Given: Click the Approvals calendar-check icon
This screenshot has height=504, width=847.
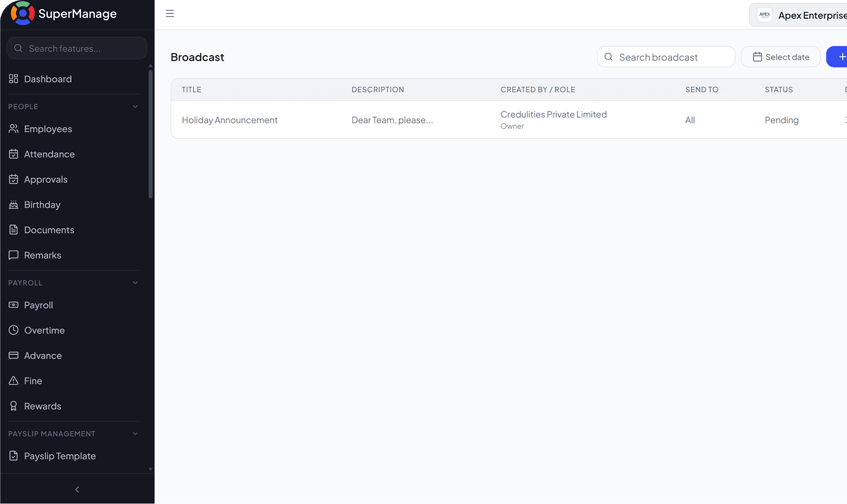Looking at the screenshot, I should point(13,179).
